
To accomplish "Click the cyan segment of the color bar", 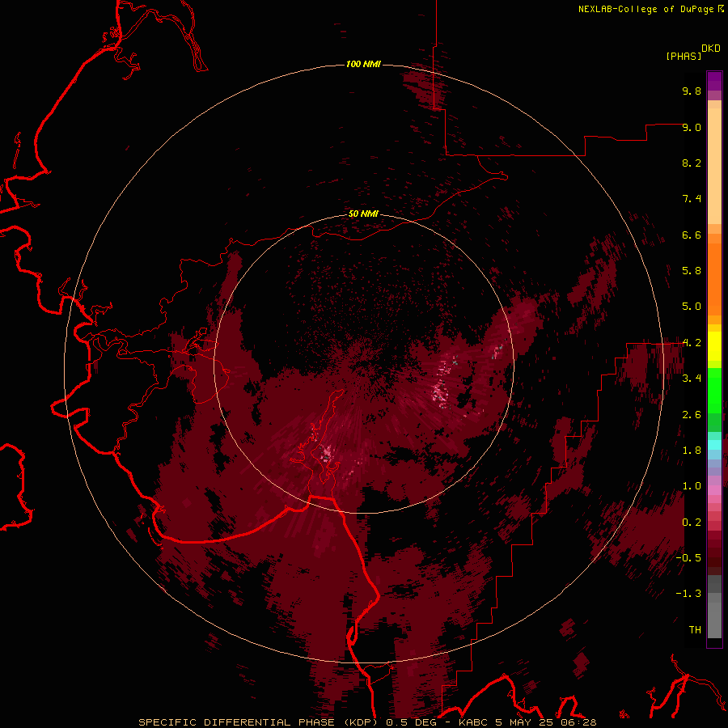I will (714, 445).
